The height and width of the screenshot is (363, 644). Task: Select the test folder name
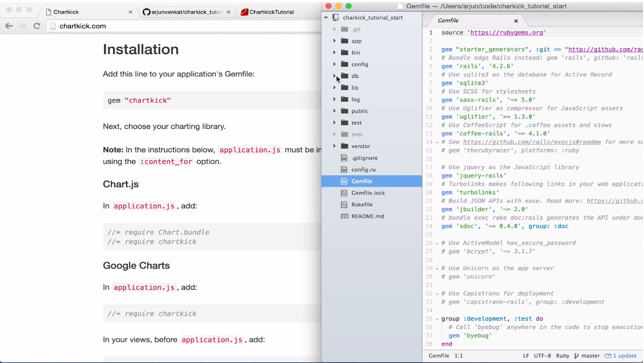[356, 123]
